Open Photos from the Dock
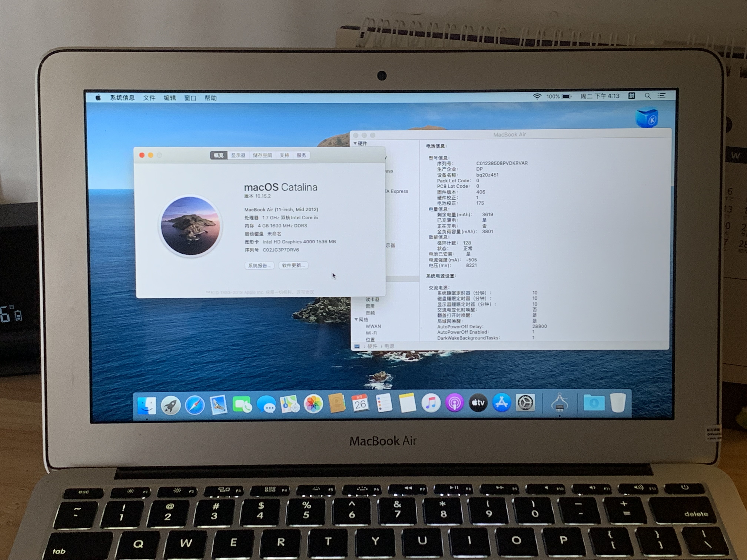This screenshot has width=747, height=560. point(313,404)
